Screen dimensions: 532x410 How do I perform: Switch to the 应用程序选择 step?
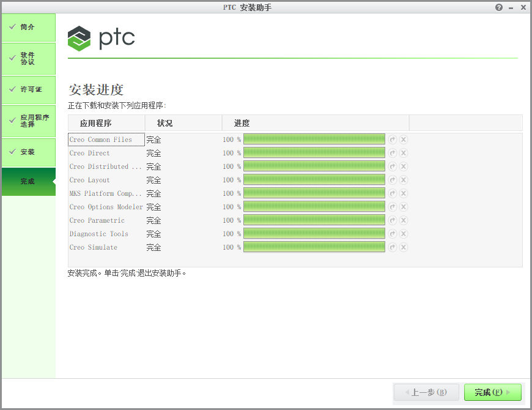point(29,121)
